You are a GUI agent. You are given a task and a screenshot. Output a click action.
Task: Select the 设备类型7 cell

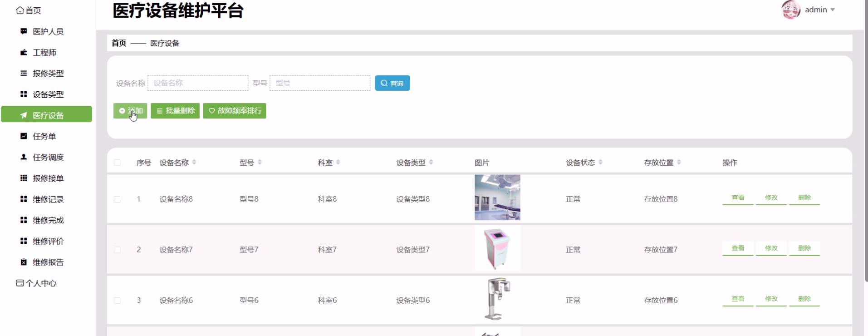coord(413,250)
